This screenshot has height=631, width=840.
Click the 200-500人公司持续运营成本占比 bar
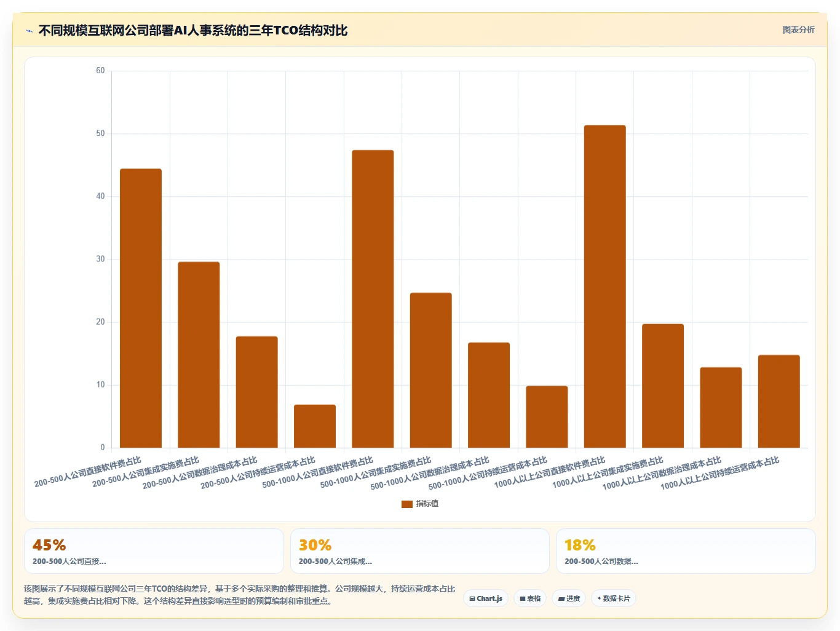315,426
